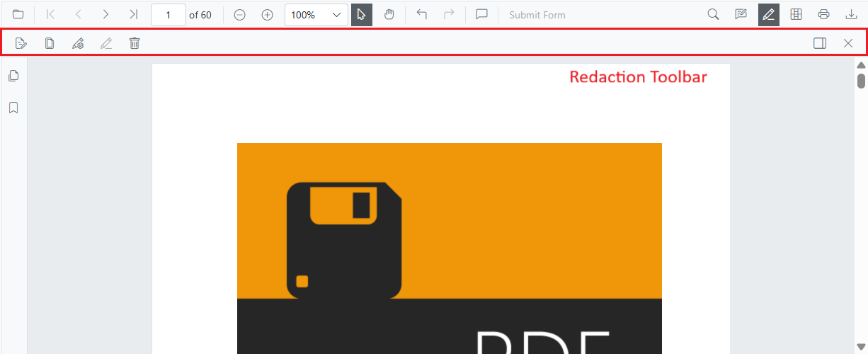Image resolution: width=868 pixels, height=354 pixels.
Task: Click the floppy disk cover image
Action: tap(450, 248)
